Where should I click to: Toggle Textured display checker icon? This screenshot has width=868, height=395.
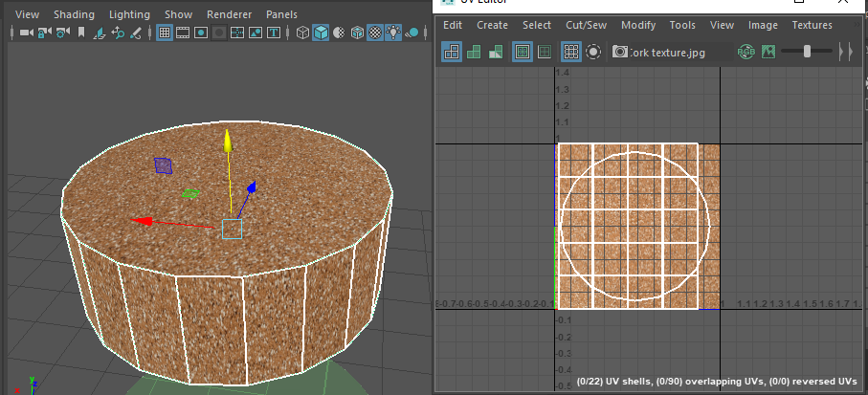point(375,33)
